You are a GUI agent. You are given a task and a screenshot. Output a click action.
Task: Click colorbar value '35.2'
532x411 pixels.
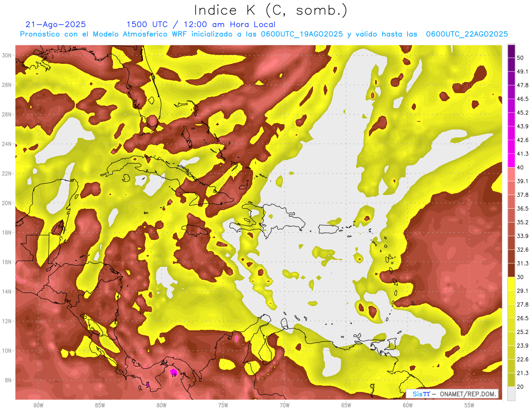click(523, 222)
